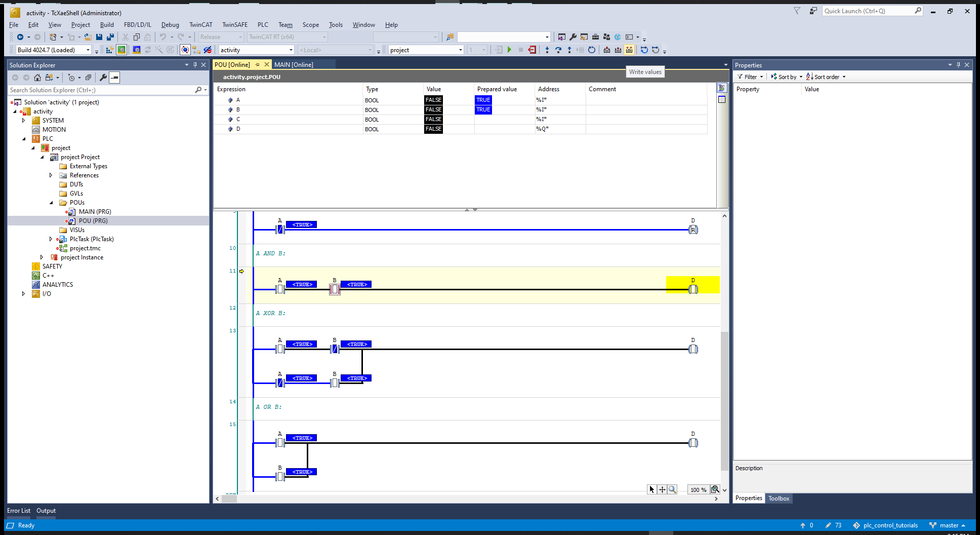Open the Build 4024.7 (Loaded) dropdown
The height and width of the screenshot is (535, 980).
point(88,50)
